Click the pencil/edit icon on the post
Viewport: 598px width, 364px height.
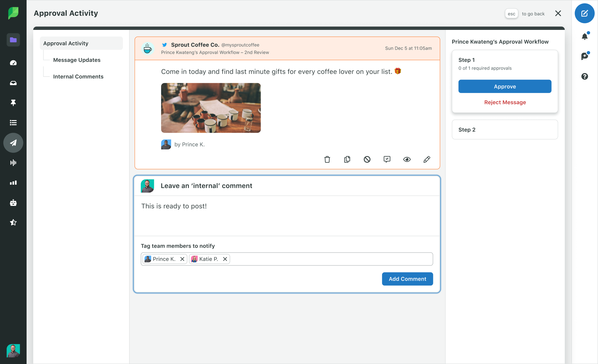click(x=426, y=159)
